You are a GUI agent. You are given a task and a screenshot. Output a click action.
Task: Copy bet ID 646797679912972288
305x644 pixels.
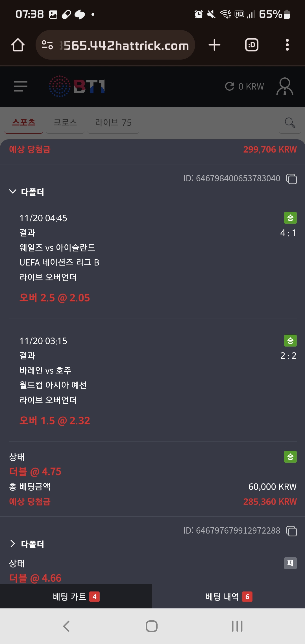291,531
